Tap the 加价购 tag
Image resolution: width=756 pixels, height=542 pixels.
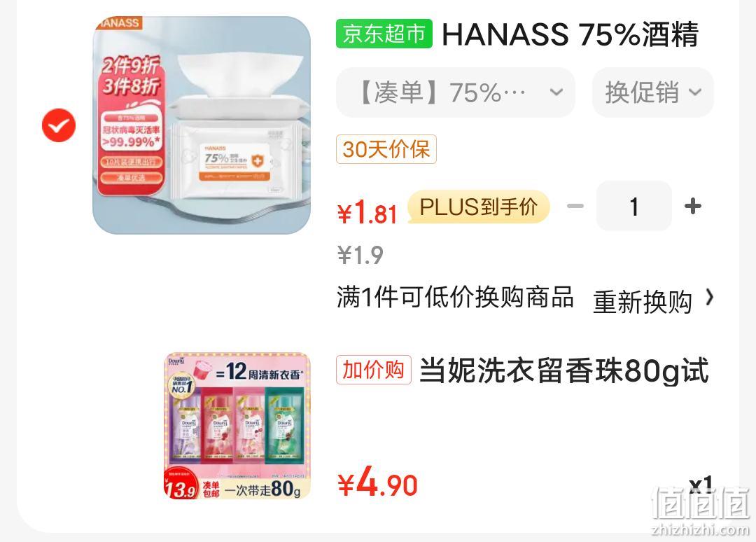click(x=374, y=370)
